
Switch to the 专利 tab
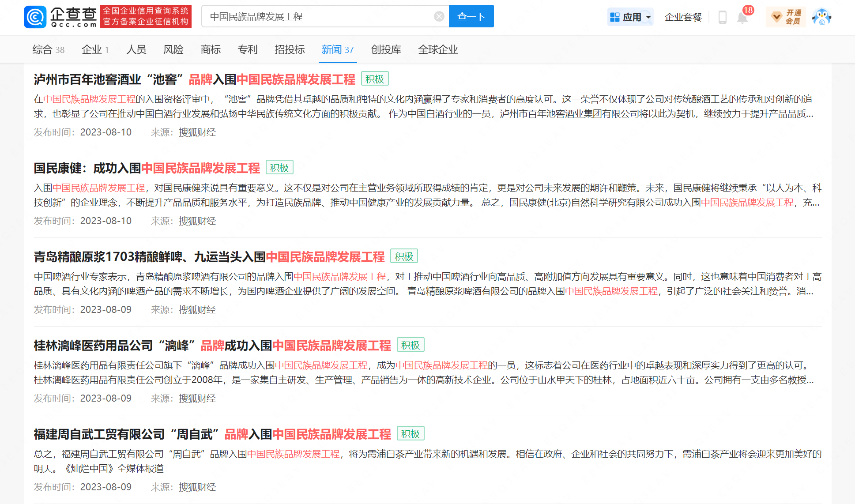[x=248, y=49]
